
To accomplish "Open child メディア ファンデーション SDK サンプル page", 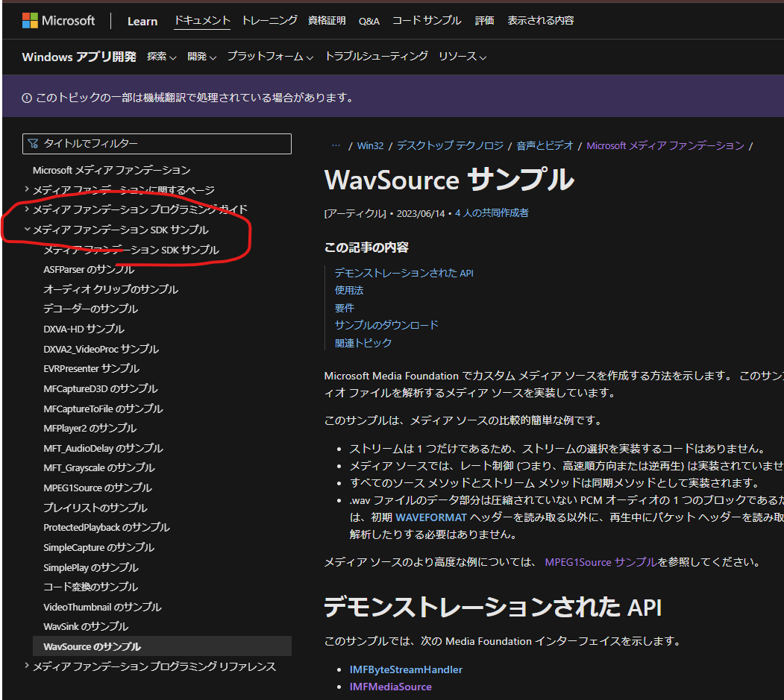I will [x=131, y=250].
